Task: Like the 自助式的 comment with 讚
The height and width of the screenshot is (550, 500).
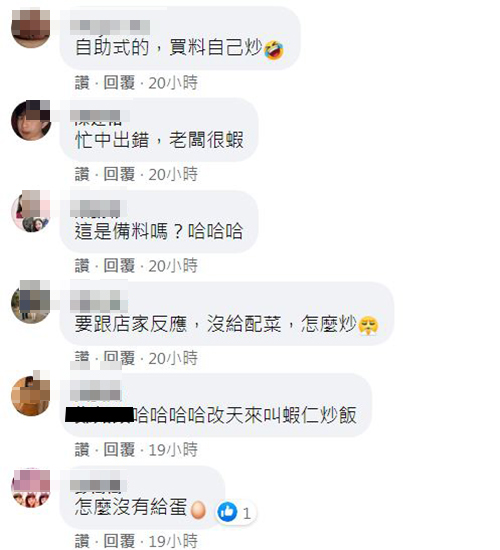Action: point(82,83)
